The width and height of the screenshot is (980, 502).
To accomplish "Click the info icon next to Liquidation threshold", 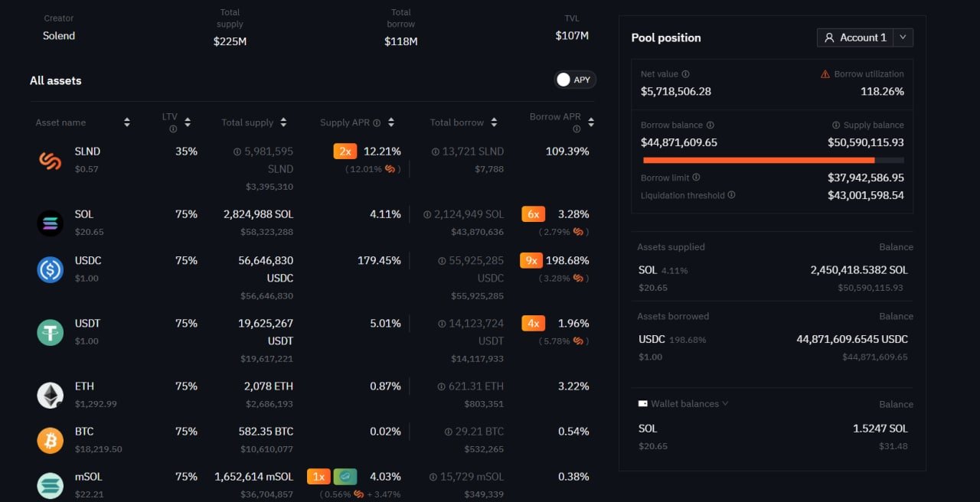I will (x=731, y=195).
